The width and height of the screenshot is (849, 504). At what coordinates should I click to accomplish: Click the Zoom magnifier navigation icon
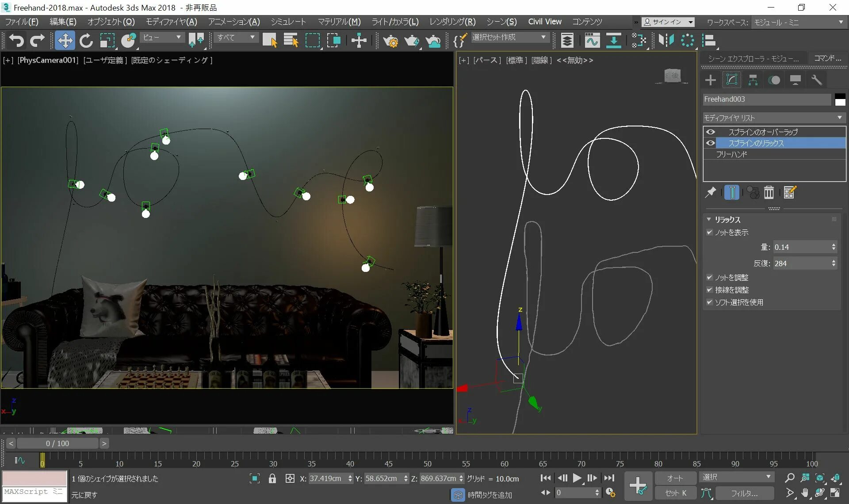pyautogui.click(x=790, y=478)
